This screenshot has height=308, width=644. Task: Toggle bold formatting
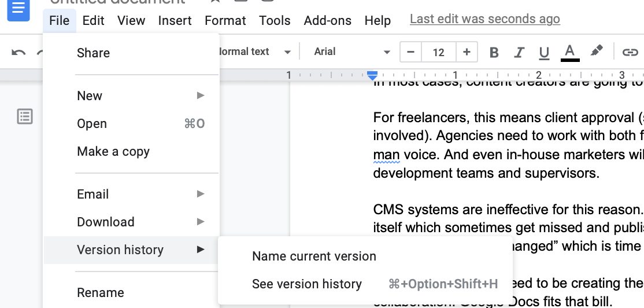click(494, 52)
